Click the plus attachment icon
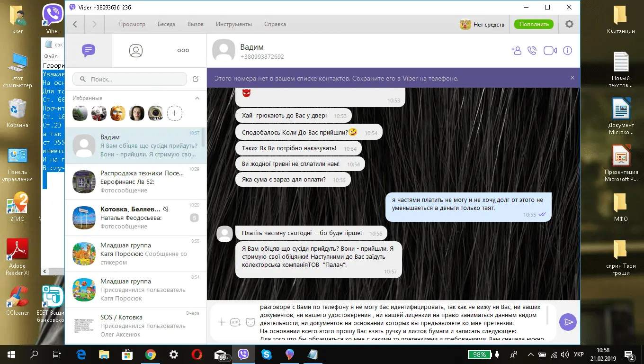644x364 pixels. (x=221, y=322)
